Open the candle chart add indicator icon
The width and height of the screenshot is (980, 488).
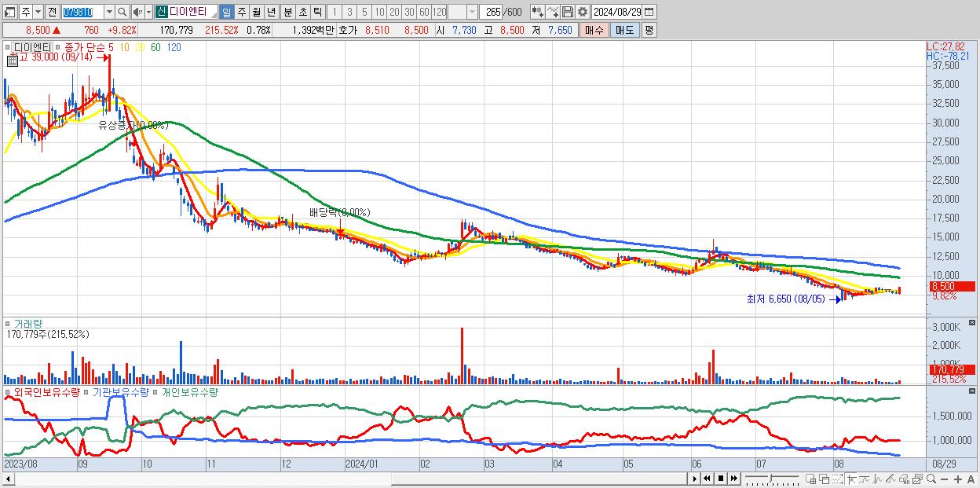click(x=538, y=12)
